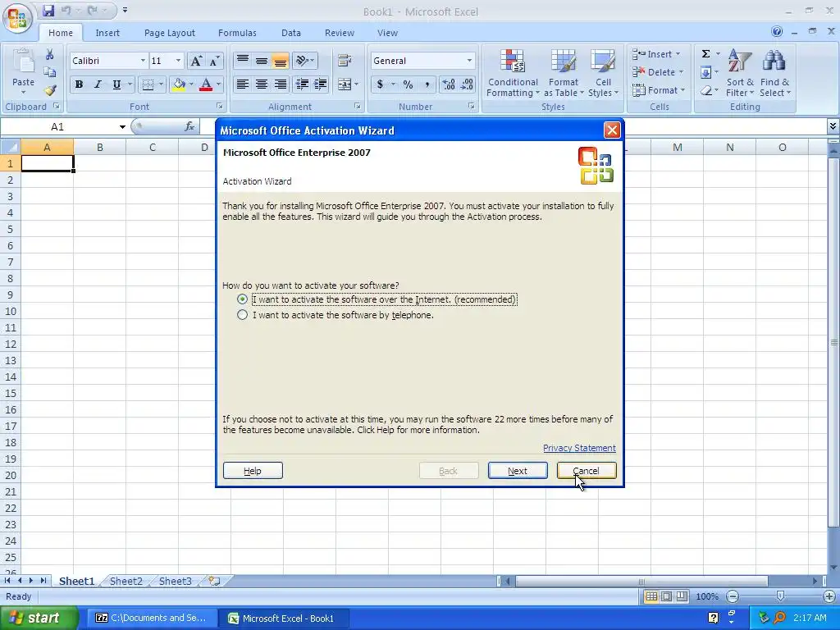Center text horizontally

(262, 84)
